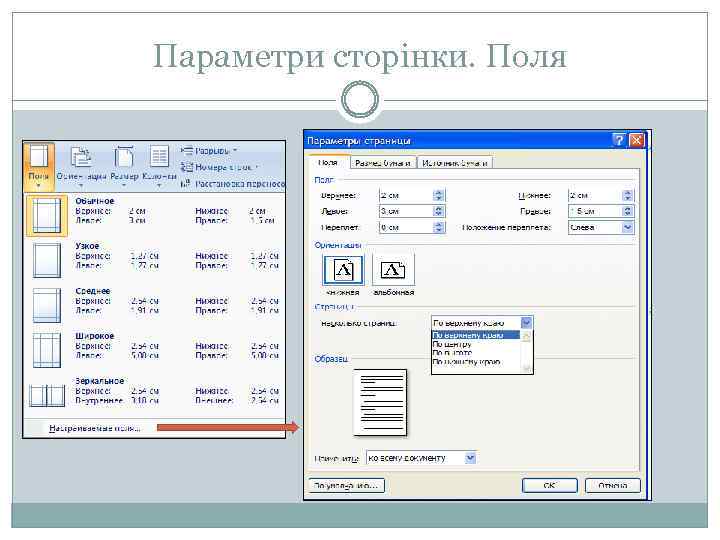This screenshot has width=720, height=540.
Task: Adjust the Верхнее margin spinner arrows
Action: (439, 196)
